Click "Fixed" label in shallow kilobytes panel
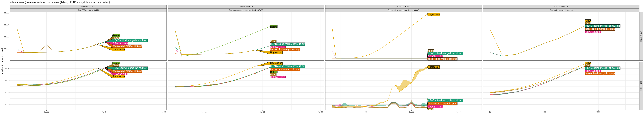Viewport: 644px width, 117px height. click(x=430, y=51)
